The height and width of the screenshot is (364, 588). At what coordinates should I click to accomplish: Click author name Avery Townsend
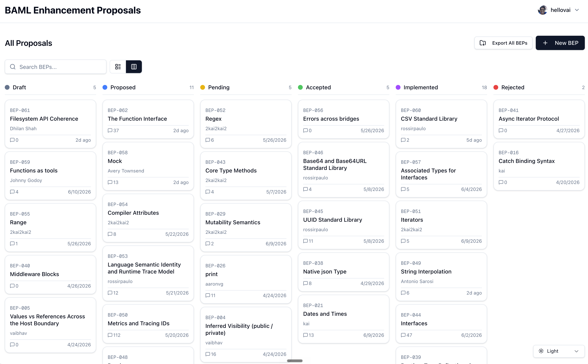(x=126, y=171)
